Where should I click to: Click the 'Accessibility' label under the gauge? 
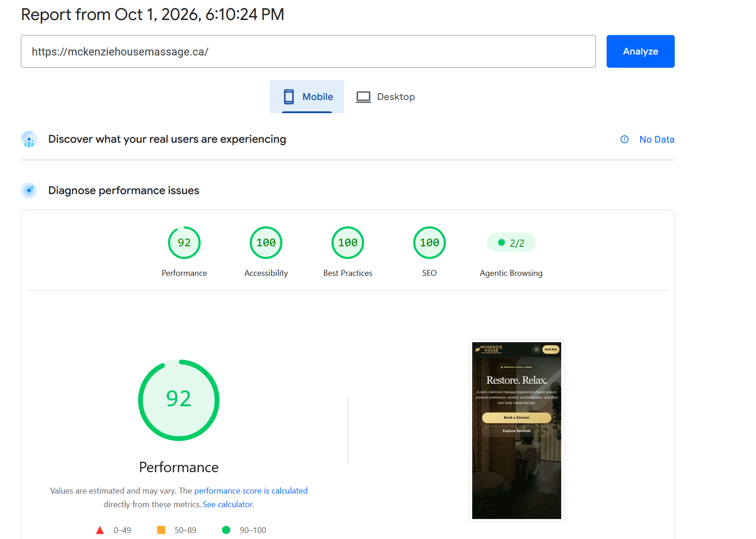click(266, 273)
